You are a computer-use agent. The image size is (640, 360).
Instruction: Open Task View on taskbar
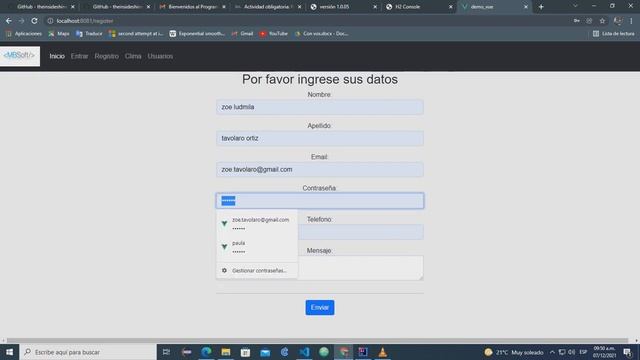pos(166,352)
